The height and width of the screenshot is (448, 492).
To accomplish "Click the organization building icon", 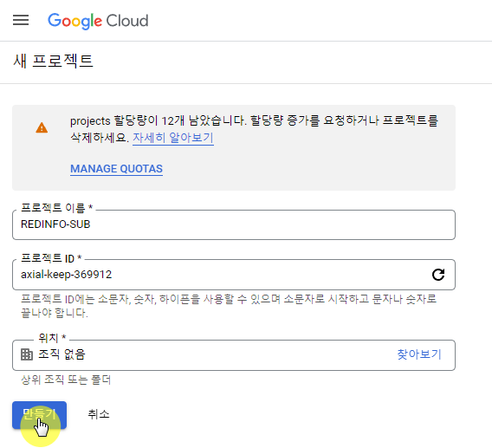I will (27, 354).
